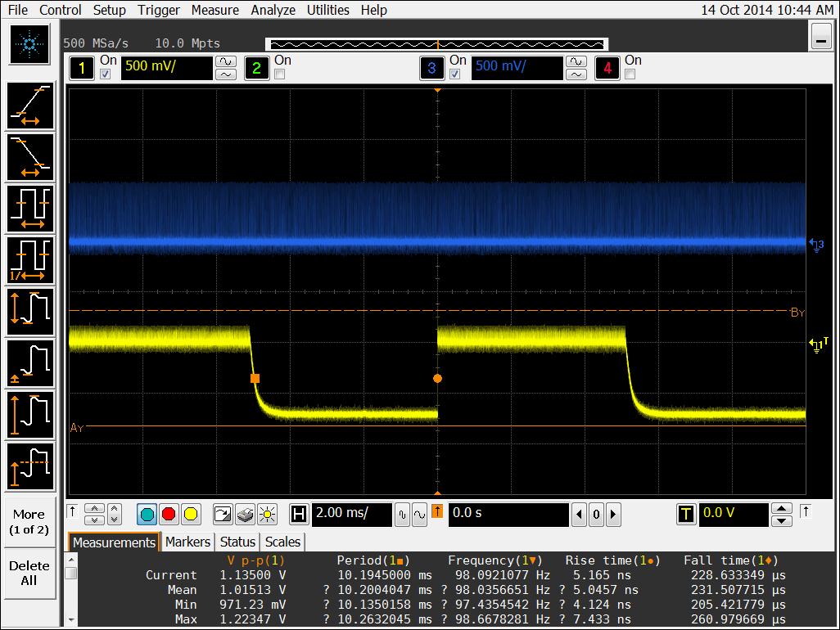Click the 2.00 ms/ timebase field
840x630 pixels.
[x=350, y=514]
